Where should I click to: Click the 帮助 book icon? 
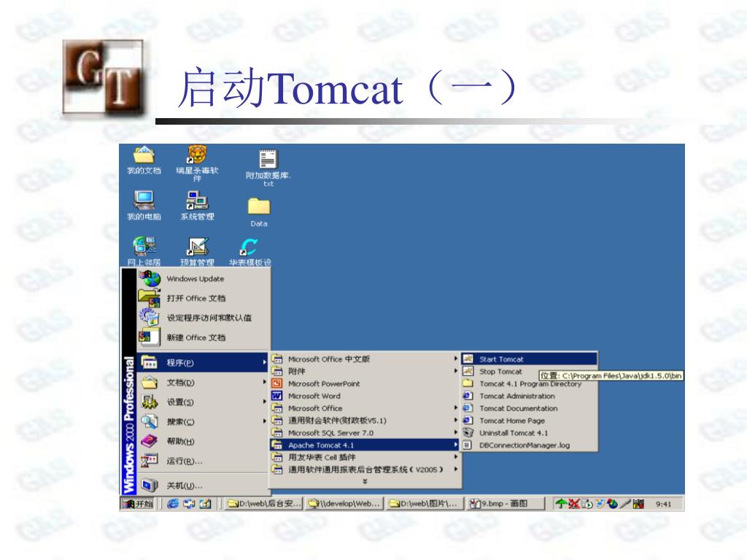click(149, 441)
